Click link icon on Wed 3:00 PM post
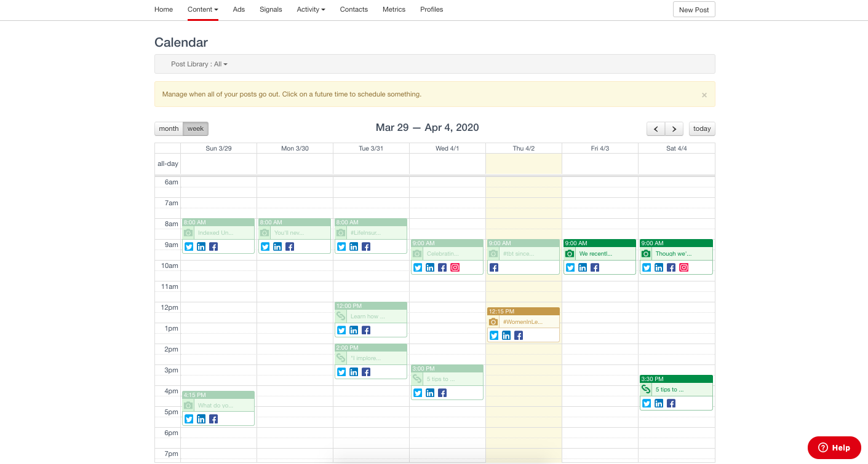 pyautogui.click(x=417, y=379)
